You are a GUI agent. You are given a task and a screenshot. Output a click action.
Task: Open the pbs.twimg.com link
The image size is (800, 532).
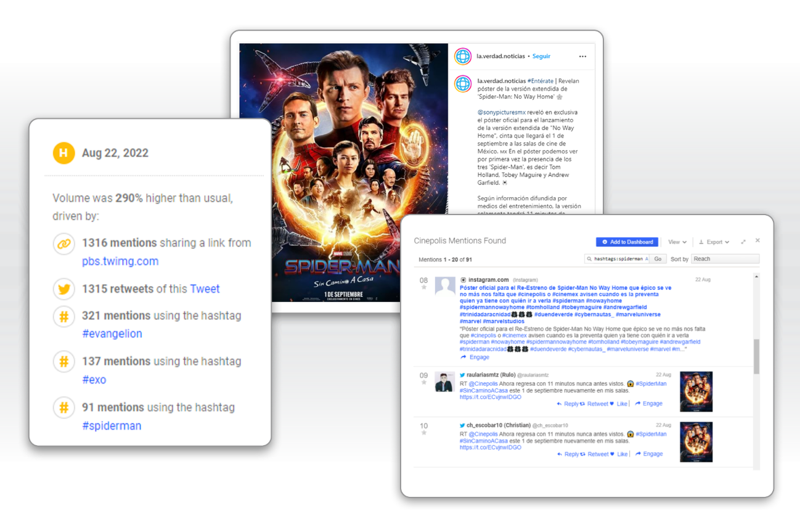click(x=120, y=261)
